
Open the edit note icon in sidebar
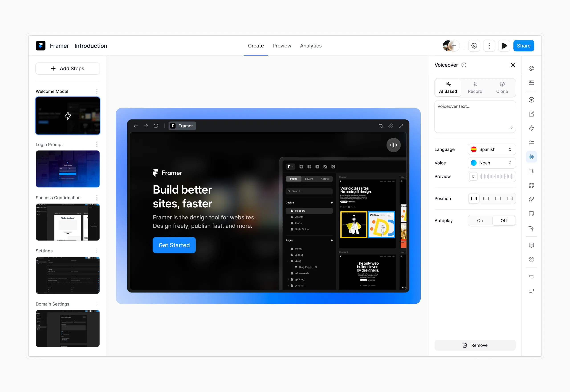point(531,114)
